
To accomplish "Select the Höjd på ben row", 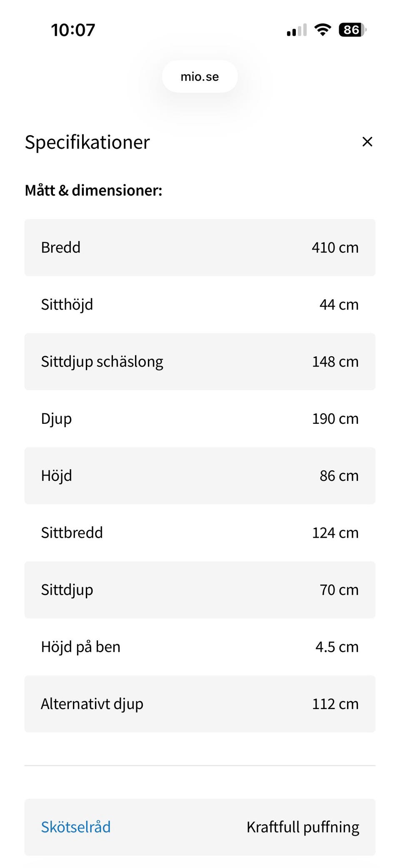I will point(200,647).
